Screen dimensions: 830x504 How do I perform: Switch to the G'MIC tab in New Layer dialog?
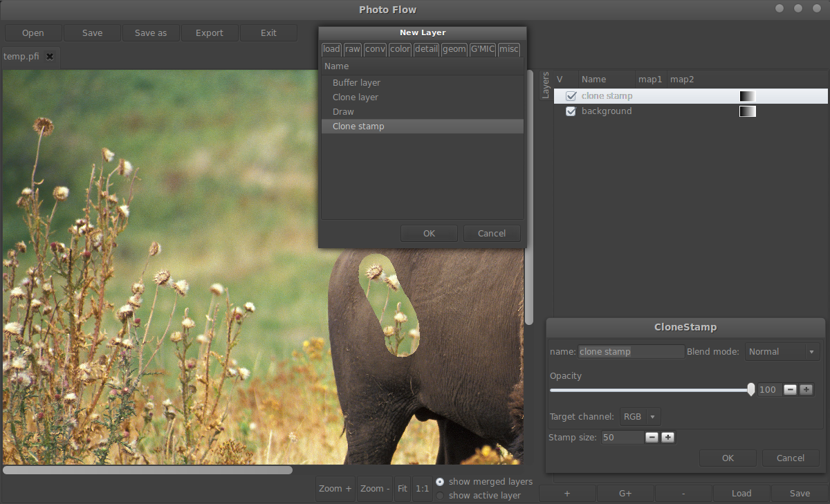pyautogui.click(x=482, y=49)
